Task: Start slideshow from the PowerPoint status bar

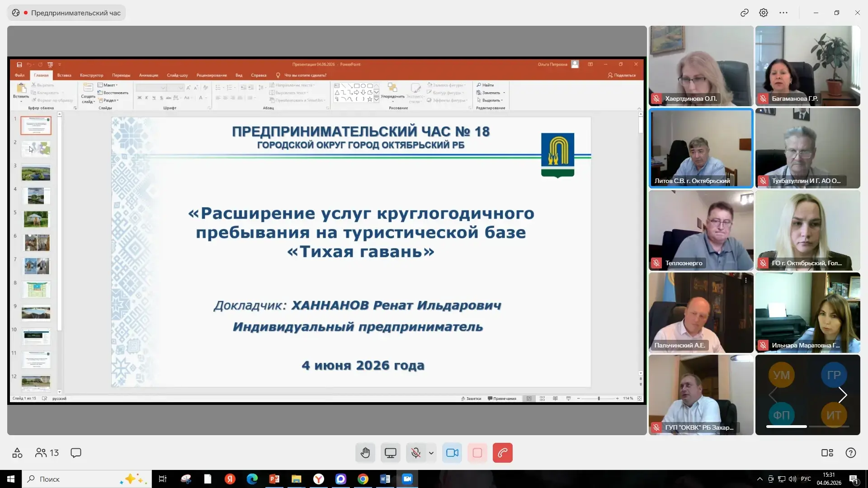Action: click(568, 399)
